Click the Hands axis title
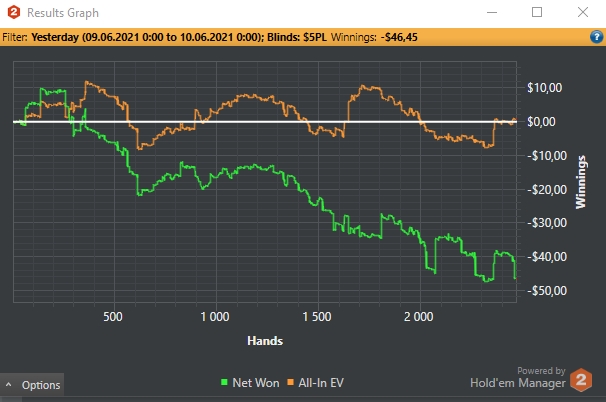Screen dimensions: 606x402 [x=265, y=341]
